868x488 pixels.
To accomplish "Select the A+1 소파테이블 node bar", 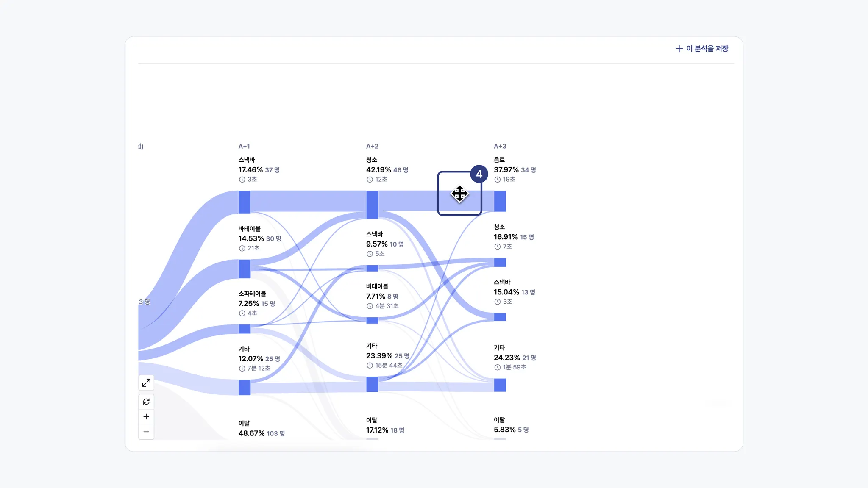I will (245, 329).
